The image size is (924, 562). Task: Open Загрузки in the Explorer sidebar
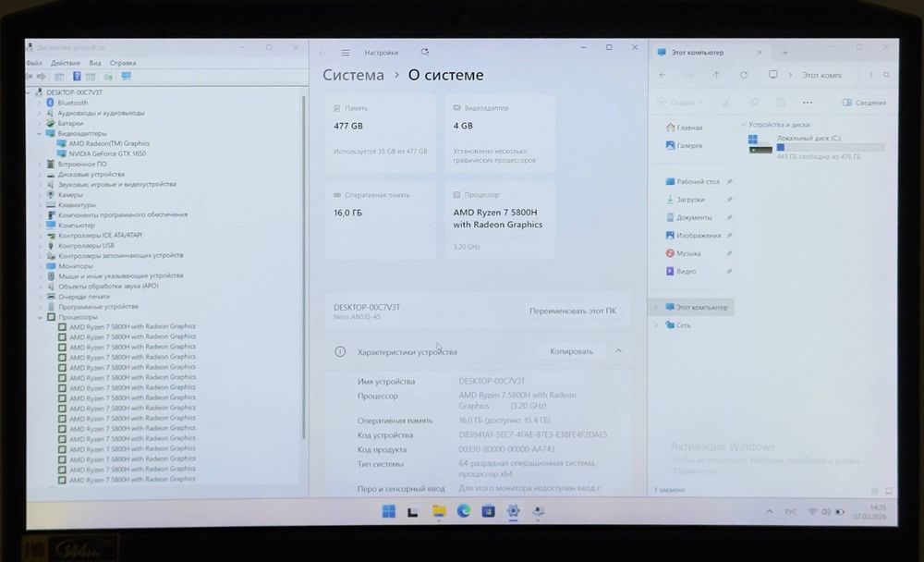coord(686,200)
